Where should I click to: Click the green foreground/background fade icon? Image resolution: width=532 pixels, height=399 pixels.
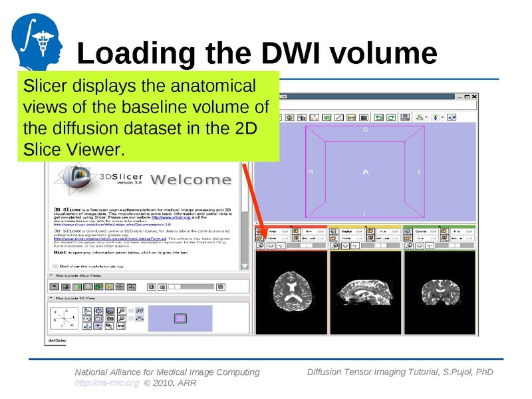click(77, 287)
